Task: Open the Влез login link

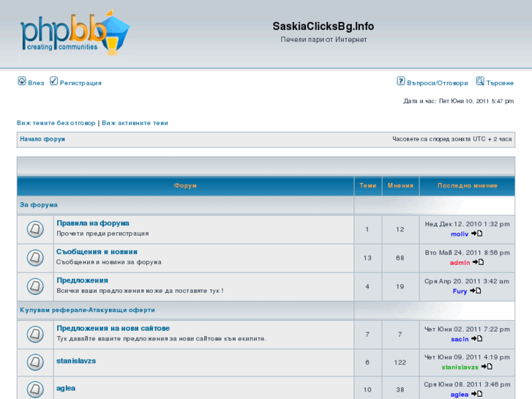Action: [36, 83]
